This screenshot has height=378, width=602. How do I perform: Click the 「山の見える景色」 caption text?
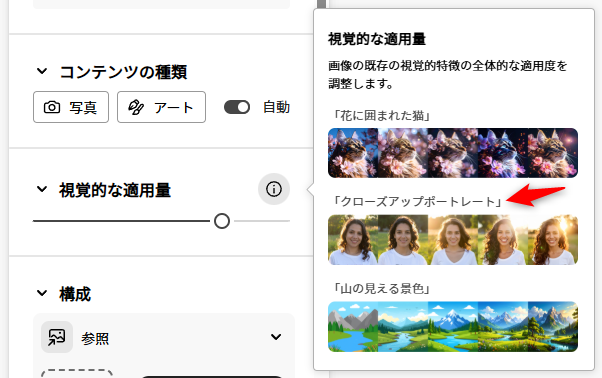pos(381,288)
